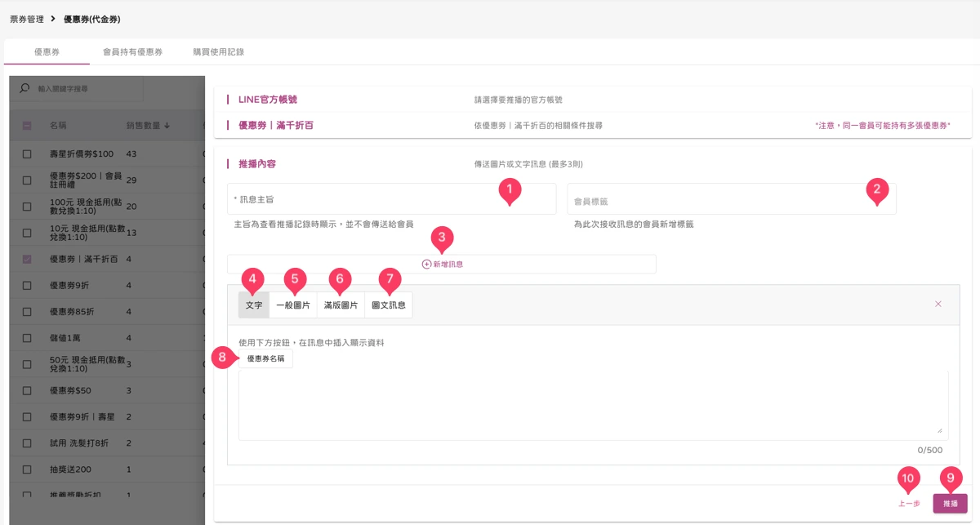Check the 50元 現金抵用 row checkbox

point(27,364)
